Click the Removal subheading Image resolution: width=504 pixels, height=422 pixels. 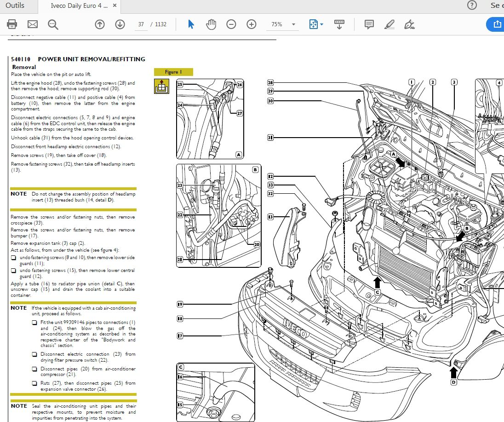24,67
